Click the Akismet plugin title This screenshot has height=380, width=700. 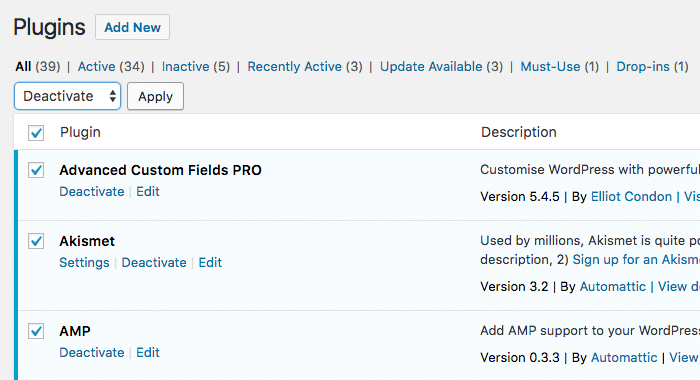(x=87, y=241)
